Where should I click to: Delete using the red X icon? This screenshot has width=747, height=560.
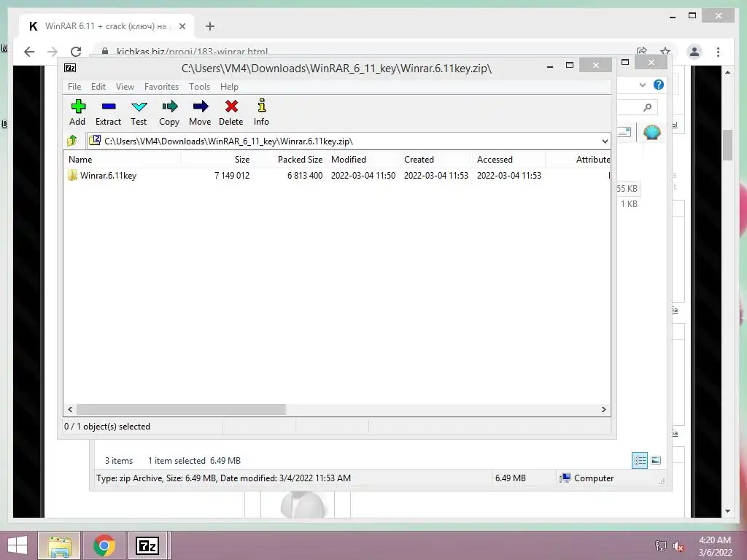pos(231,112)
